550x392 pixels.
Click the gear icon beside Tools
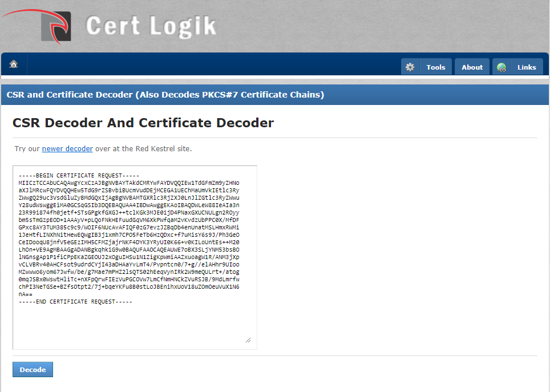(x=410, y=67)
